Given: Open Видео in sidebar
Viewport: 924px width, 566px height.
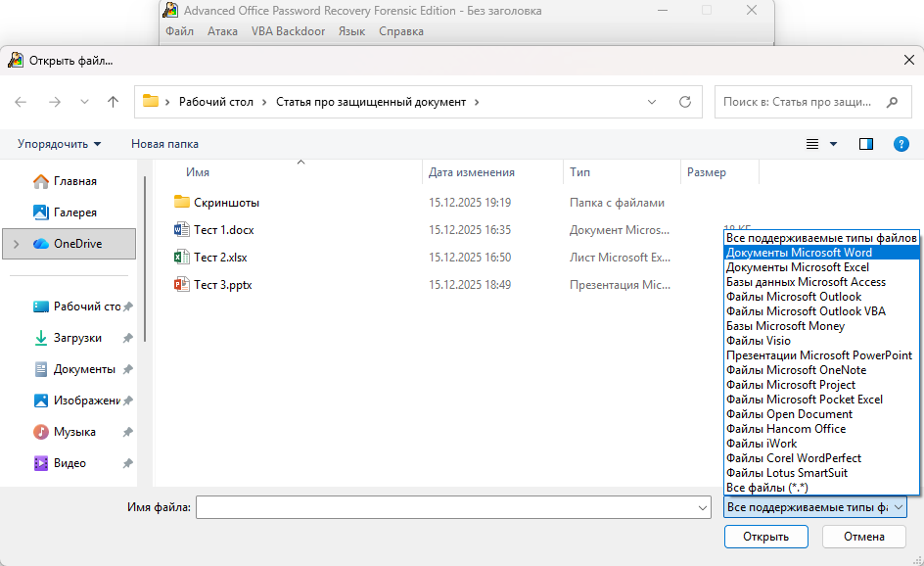Looking at the screenshot, I should [x=82, y=463].
